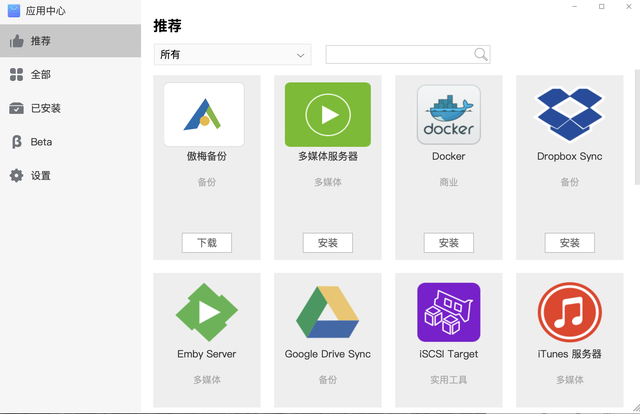Click the 推荐 page heading
Image resolution: width=640 pixels, height=414 pixels.
(x=167, y=25)
